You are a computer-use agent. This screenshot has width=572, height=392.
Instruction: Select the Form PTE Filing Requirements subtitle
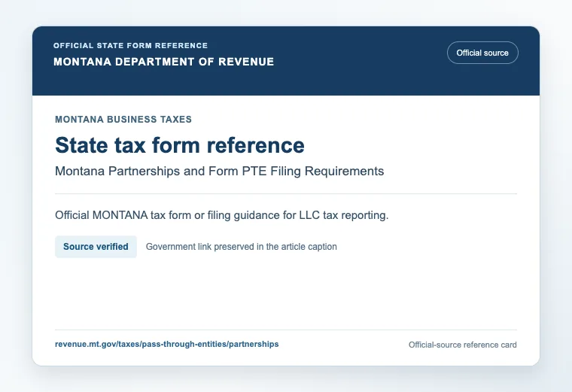(220, 171)
